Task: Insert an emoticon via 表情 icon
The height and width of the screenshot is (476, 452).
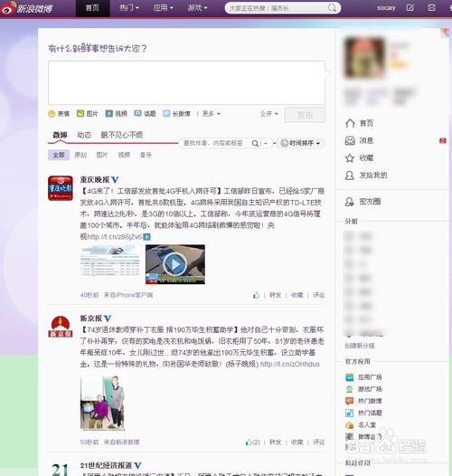Action: pyautogui.click(x=59, y=114)
